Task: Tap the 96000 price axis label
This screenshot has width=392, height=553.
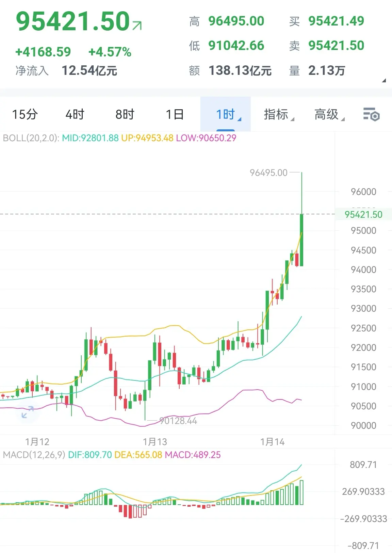Action: coord(363,192)
